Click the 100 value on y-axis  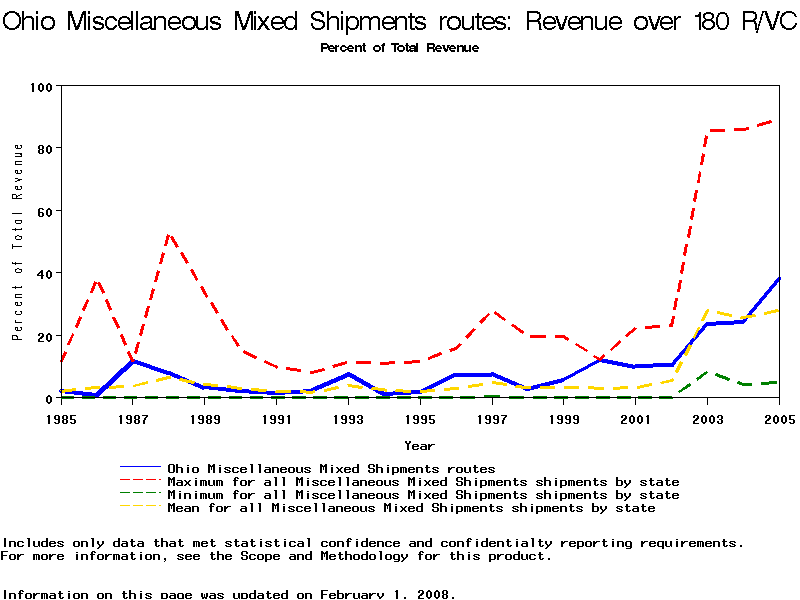coord(40,86)
